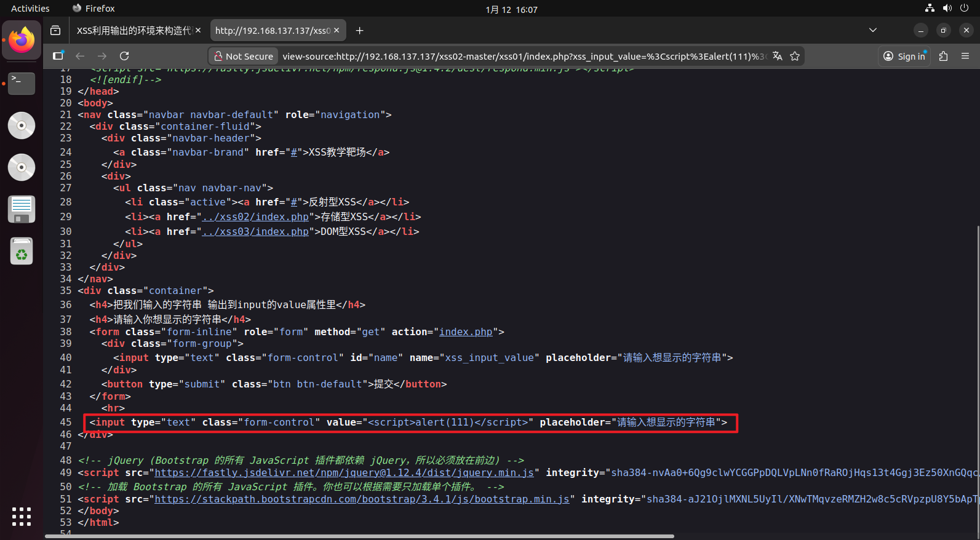Open a new tab with plus button
The width and height of the screenshot is (980, 540).
coord(360,30)
